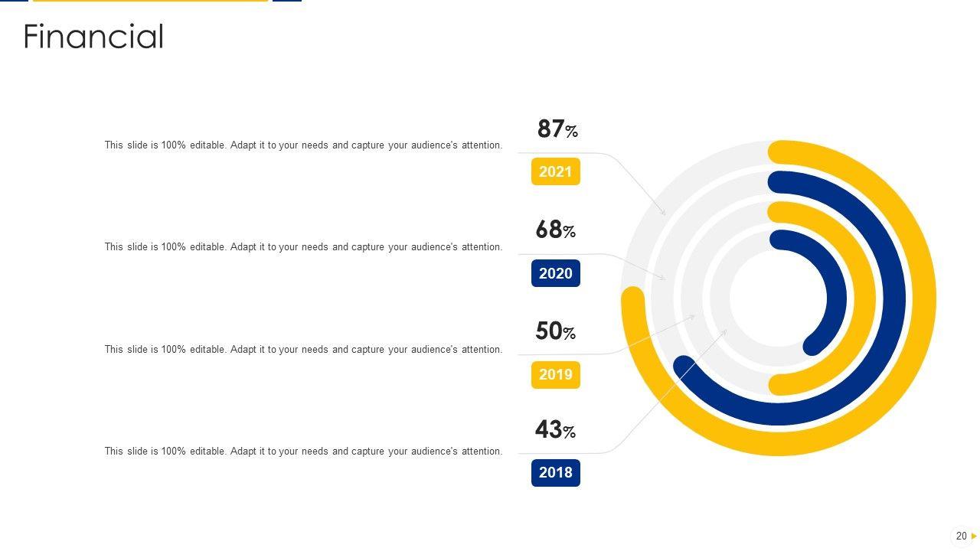Click the inner yellow 50% ring arc

click(864, 298)
